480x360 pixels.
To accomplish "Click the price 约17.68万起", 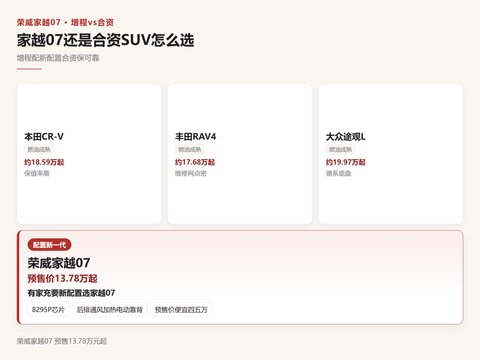I will pyautogui.click(x=195, y=162).
